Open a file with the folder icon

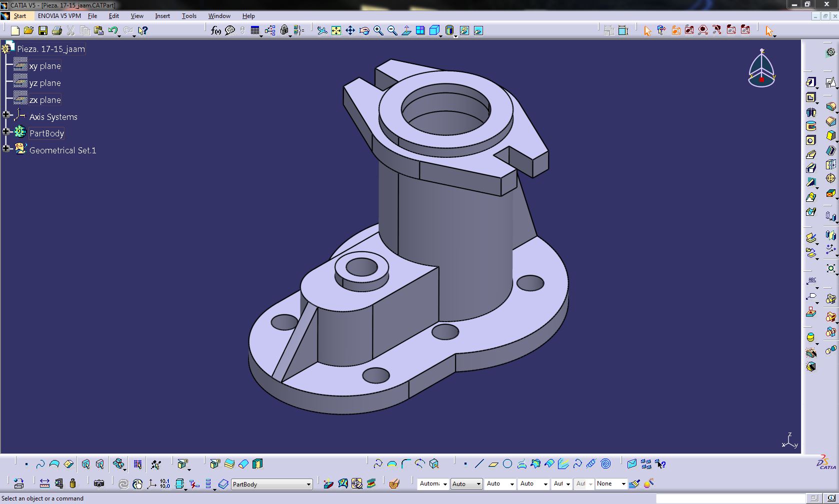(x=29, y=30)
